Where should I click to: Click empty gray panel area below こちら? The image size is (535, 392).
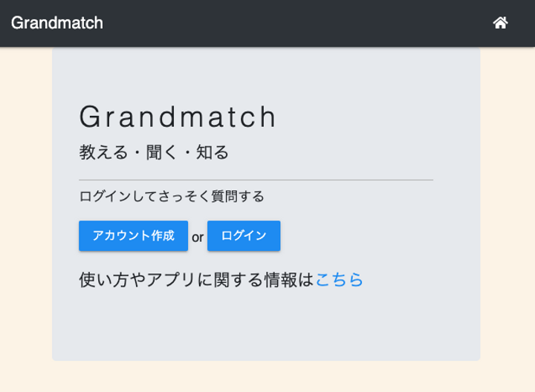(x=266, y=327)
